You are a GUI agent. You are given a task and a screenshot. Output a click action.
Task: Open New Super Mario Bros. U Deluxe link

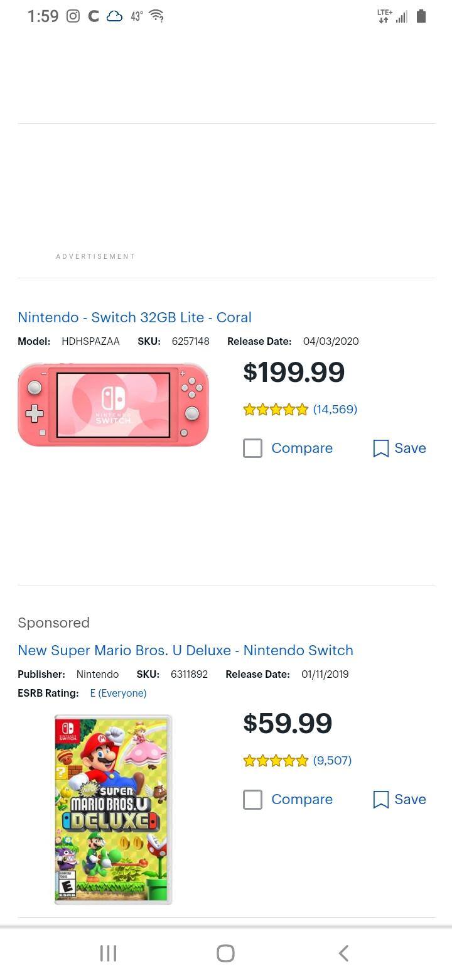185,650
